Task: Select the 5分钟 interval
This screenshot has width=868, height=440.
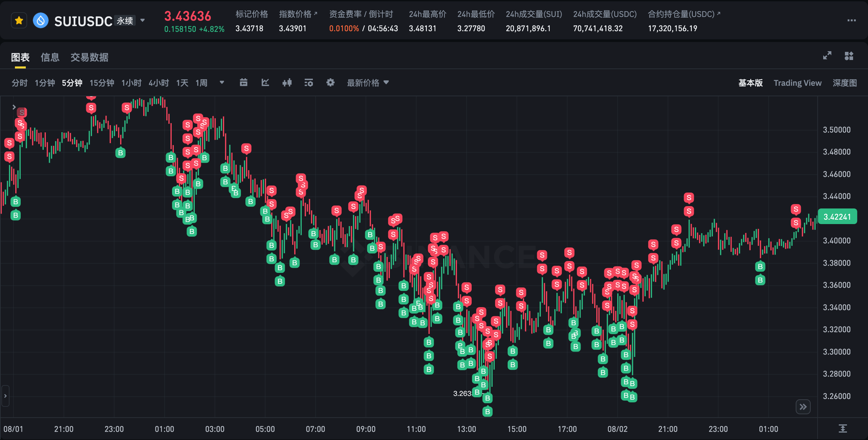Action: [72, 83]
